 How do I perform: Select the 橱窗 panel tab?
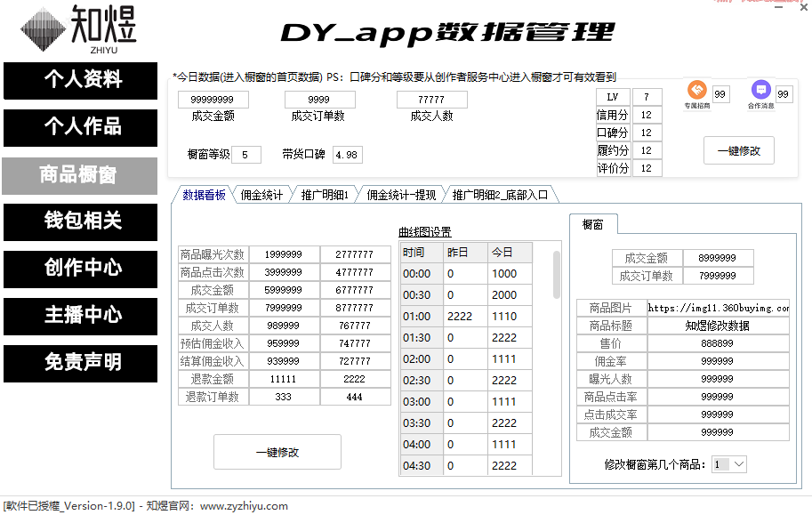pos(592,224)
